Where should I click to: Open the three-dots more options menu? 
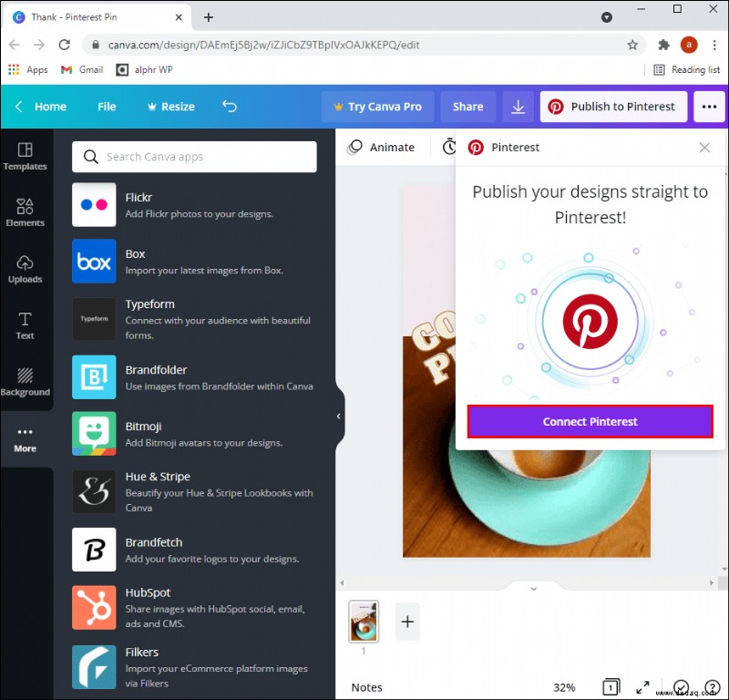709,107
